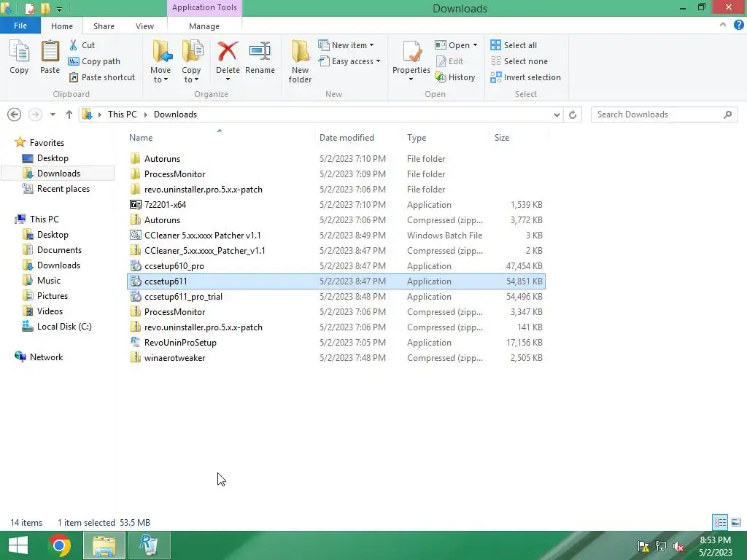Switch to the Manage ribbon tab
This screenshot has width=747, height=560.
click(x=204, y=26)
